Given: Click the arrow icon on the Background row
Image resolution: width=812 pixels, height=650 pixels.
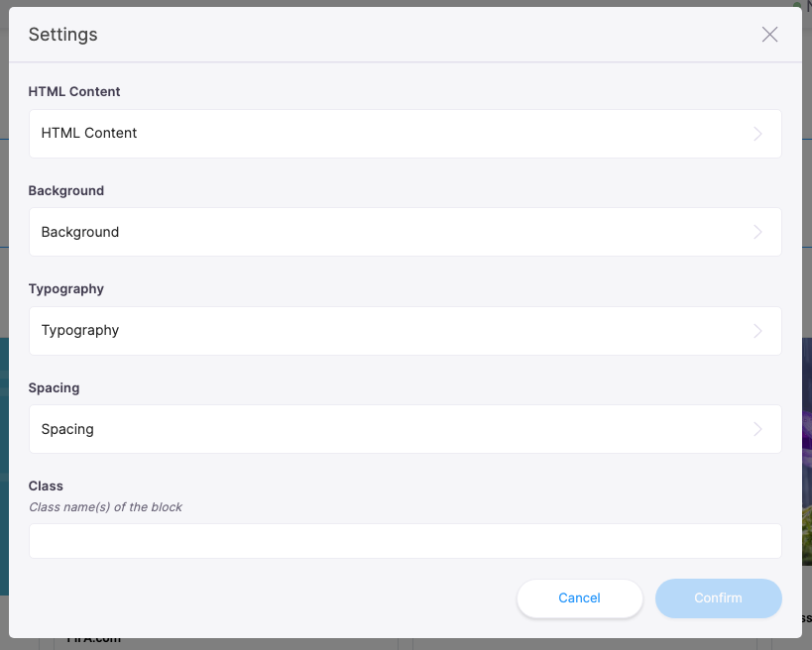Looking at the screenshot, I should click(x=756, y=231).
